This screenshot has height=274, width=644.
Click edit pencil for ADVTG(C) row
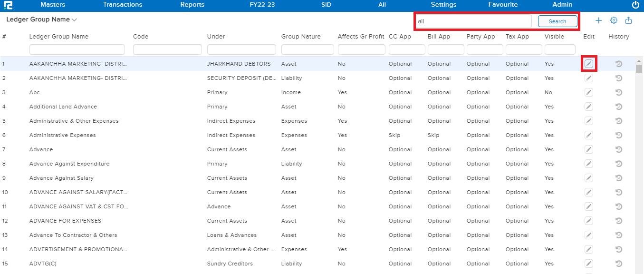coord(589,264)
